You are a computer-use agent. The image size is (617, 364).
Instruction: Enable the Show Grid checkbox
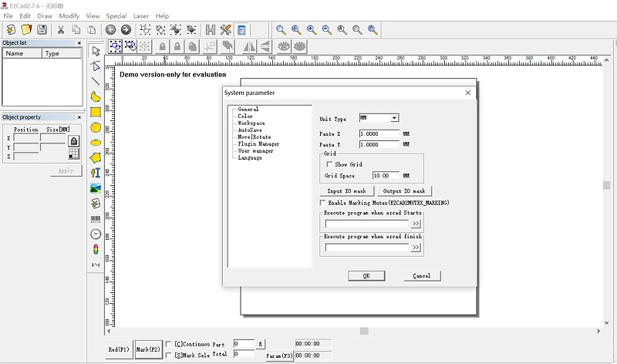[x=329, y=164]
